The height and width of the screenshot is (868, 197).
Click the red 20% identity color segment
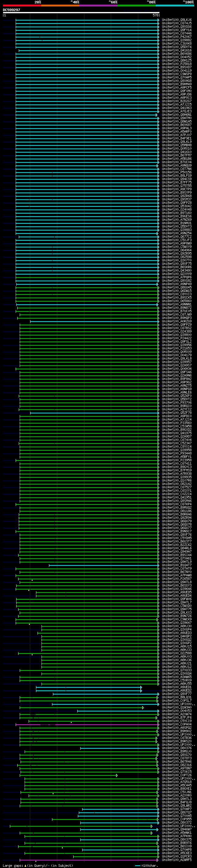pos(22,6)
